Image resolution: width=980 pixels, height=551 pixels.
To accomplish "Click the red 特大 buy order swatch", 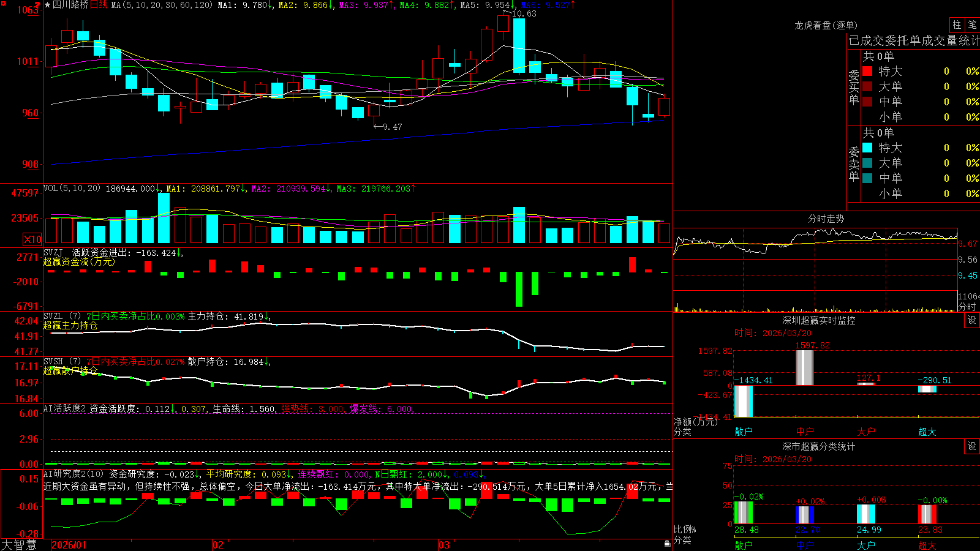I will tap(867, 71).
